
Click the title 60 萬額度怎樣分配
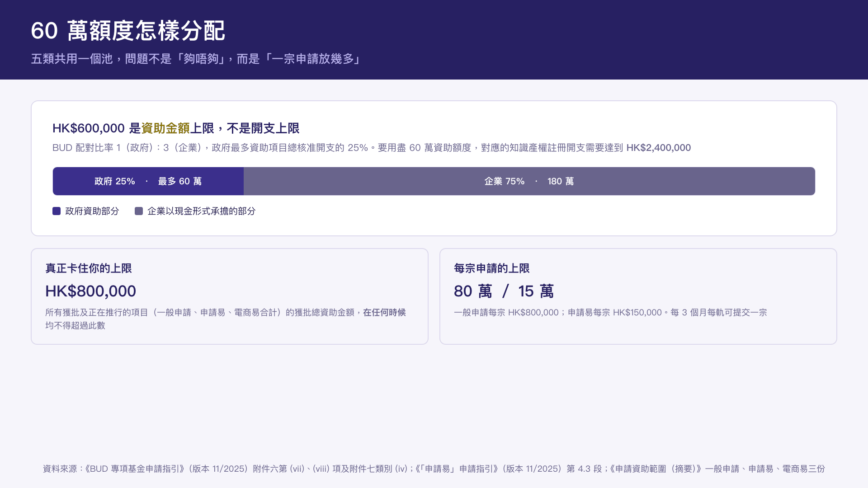(x=128, y=31)
